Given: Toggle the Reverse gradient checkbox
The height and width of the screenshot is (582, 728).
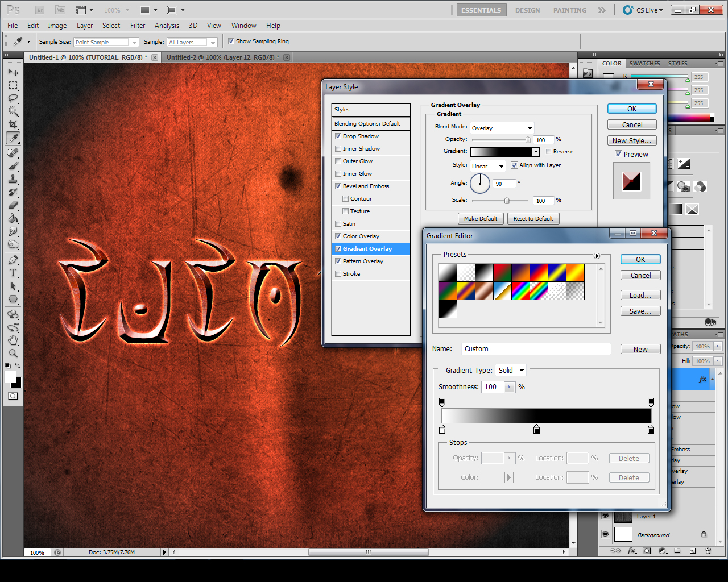Looking at the screenshot, I should (548, 151).
